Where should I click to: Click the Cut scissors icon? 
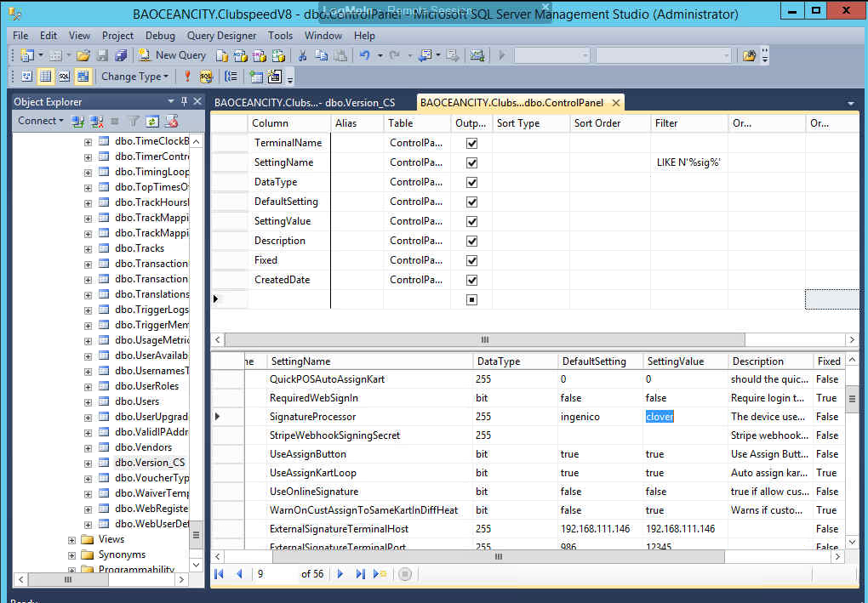(x=302, y=55)
